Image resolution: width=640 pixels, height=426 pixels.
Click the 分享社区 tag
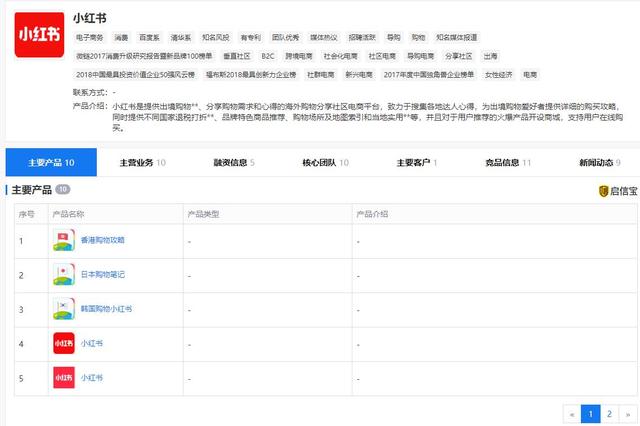click(x=458, y=56)
